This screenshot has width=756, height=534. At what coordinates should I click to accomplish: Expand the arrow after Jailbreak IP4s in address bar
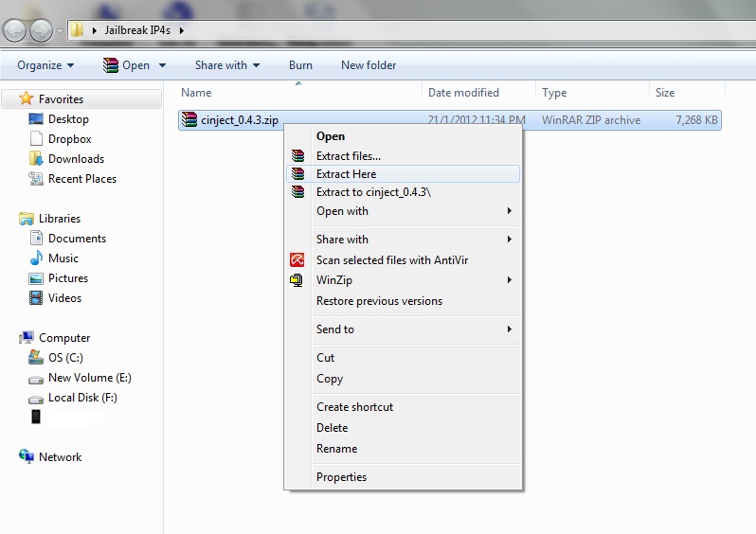(182, 30)
